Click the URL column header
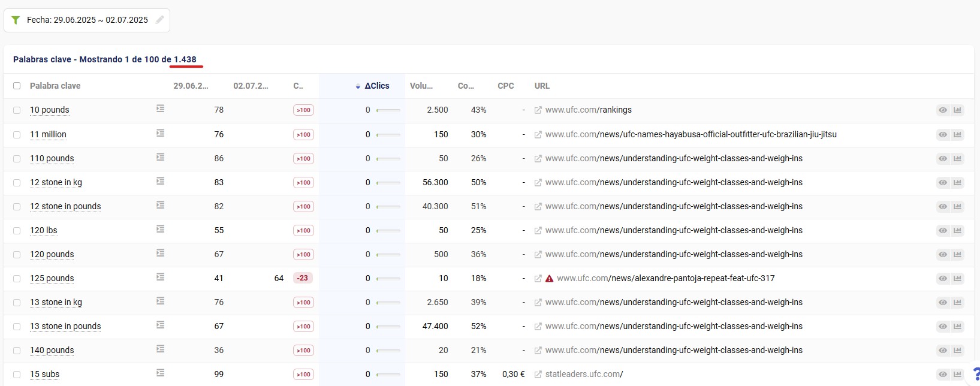Viewport: 980px width, 386px height. pyautogui.click(x=542, y=86)
